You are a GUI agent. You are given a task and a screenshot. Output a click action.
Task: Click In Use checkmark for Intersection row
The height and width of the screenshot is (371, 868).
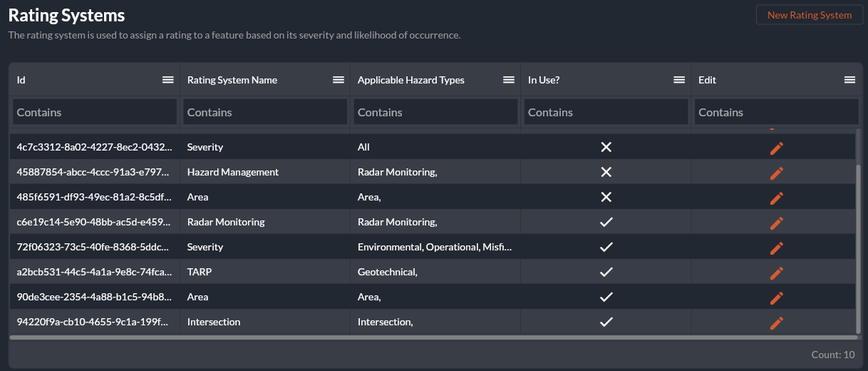[606, 322]
